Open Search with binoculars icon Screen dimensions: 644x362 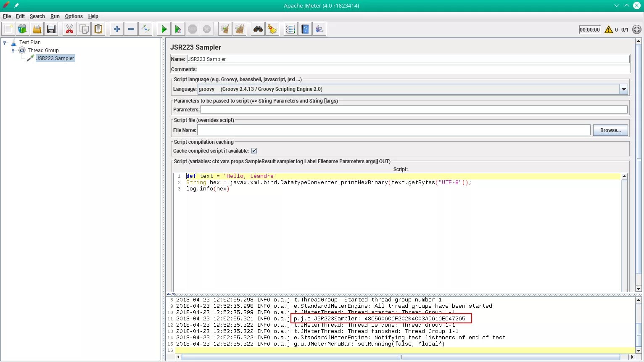258,29
